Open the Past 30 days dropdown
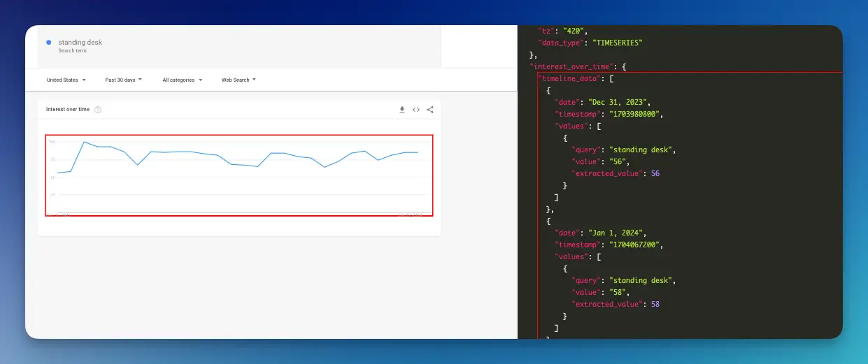Viewport: 868px width, 364px height. click(x=124, y=80)
